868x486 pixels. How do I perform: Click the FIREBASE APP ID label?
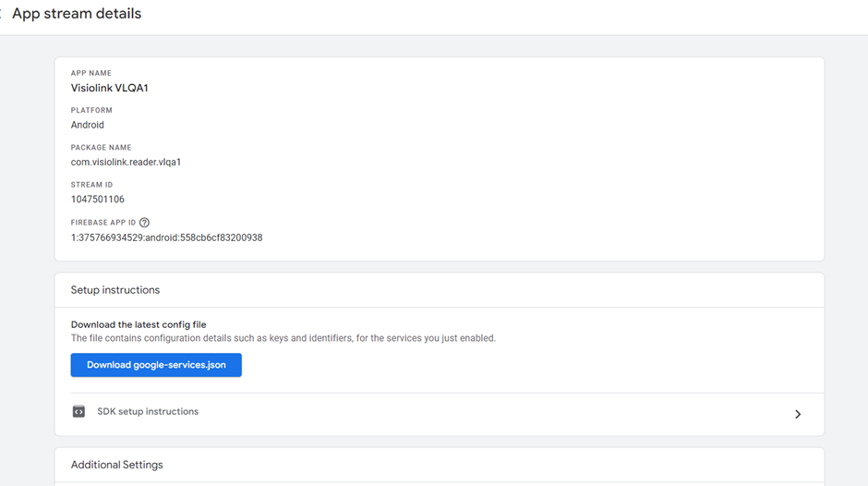pos(103,223)
